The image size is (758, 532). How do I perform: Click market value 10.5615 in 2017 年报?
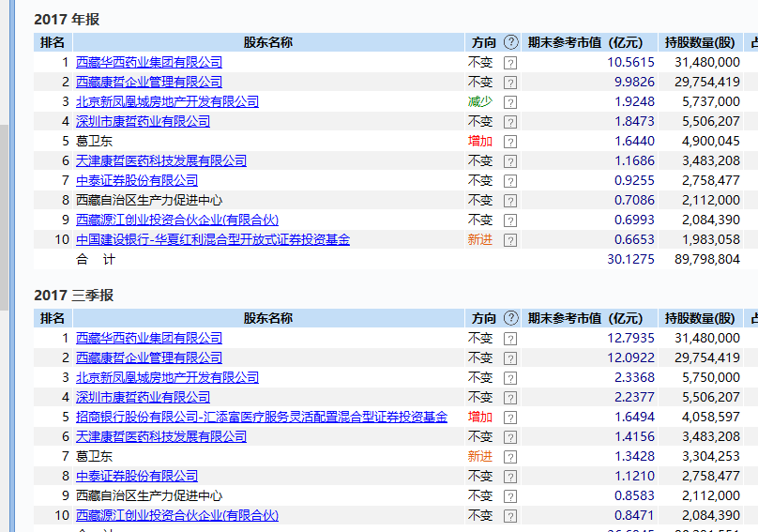coord(630,62)
